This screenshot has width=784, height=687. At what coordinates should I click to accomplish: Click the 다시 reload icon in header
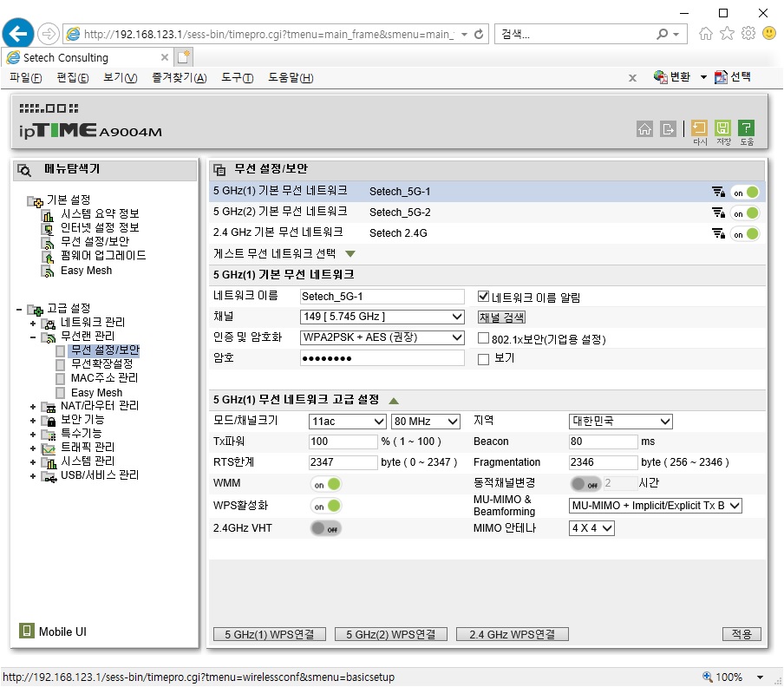[699, 128]
